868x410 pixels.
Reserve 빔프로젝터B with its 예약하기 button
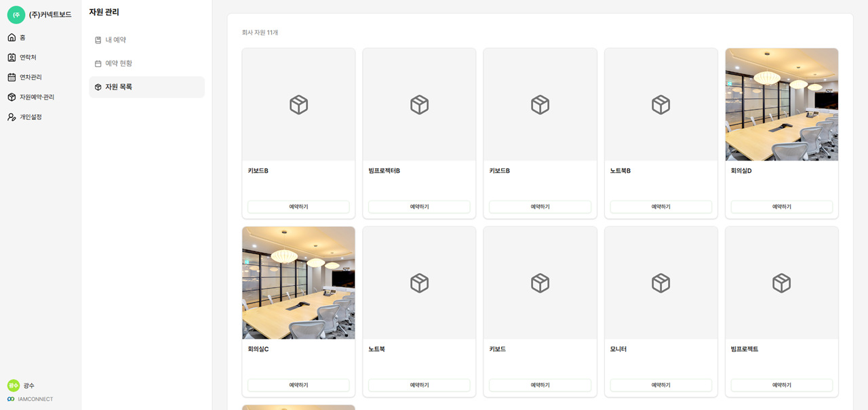tap(419, 207)
